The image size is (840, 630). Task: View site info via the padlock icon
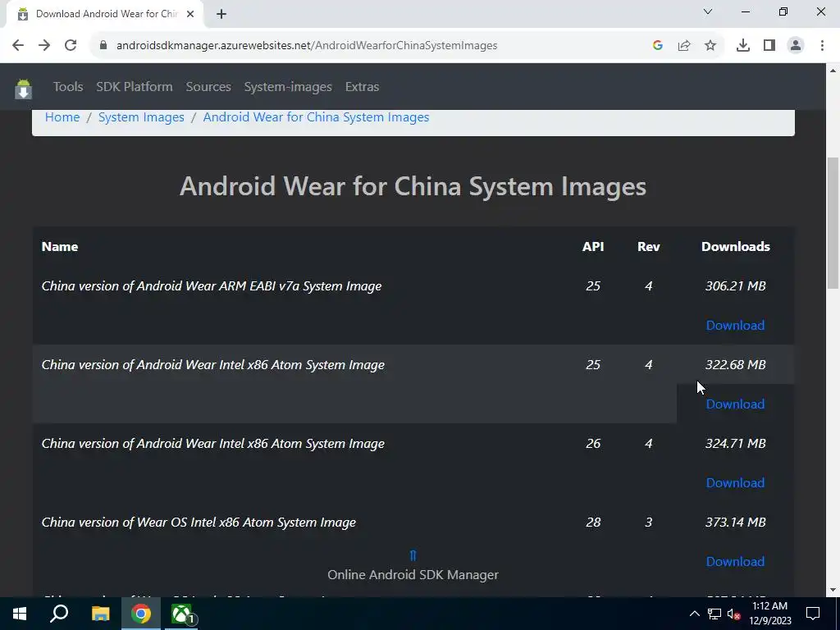pyautogui.click(x=103, y=46)
